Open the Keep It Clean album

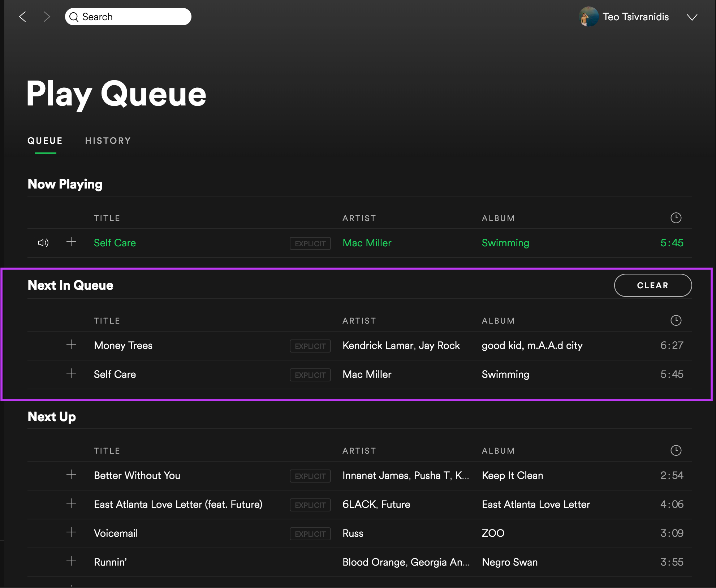[x=513, y=476]
